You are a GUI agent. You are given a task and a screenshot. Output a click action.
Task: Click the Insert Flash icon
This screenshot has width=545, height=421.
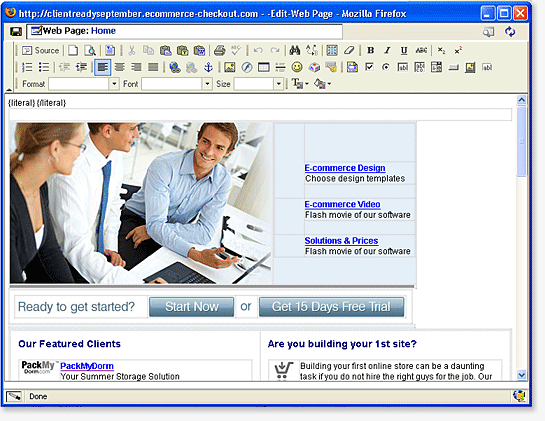tap(247, 67)
